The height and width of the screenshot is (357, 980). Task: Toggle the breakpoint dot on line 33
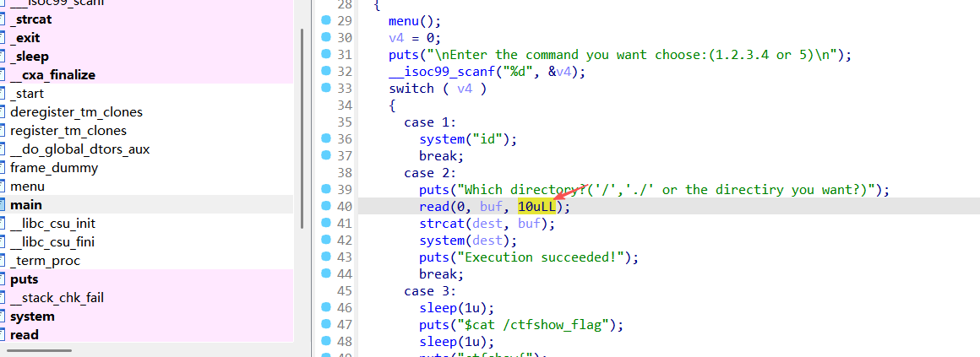point(326,88)
